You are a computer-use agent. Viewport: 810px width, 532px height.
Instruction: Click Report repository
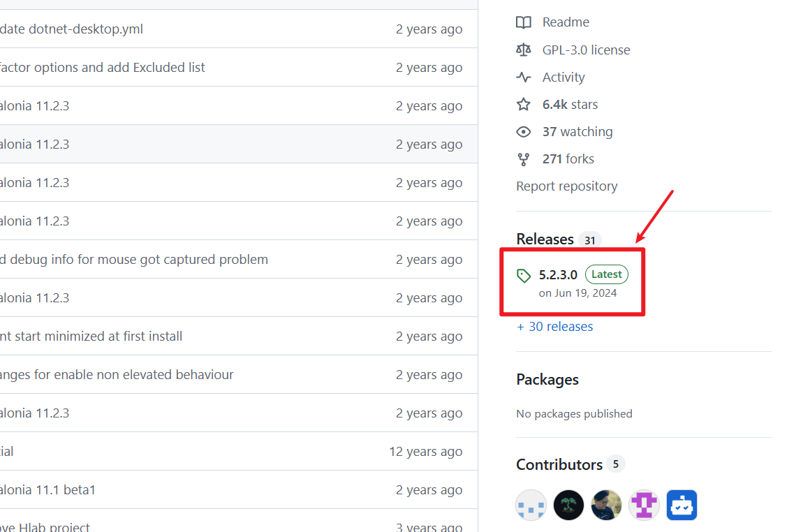coord(567,186)
